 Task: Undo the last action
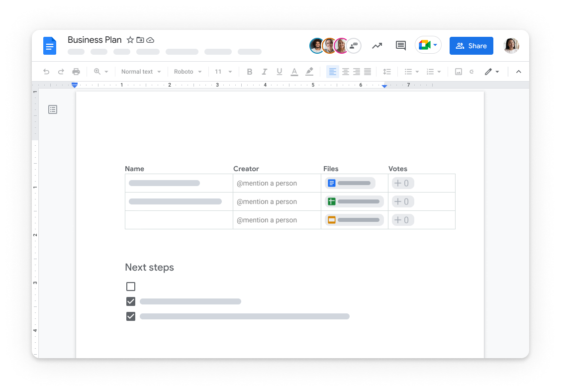click(x=46, y=71)
